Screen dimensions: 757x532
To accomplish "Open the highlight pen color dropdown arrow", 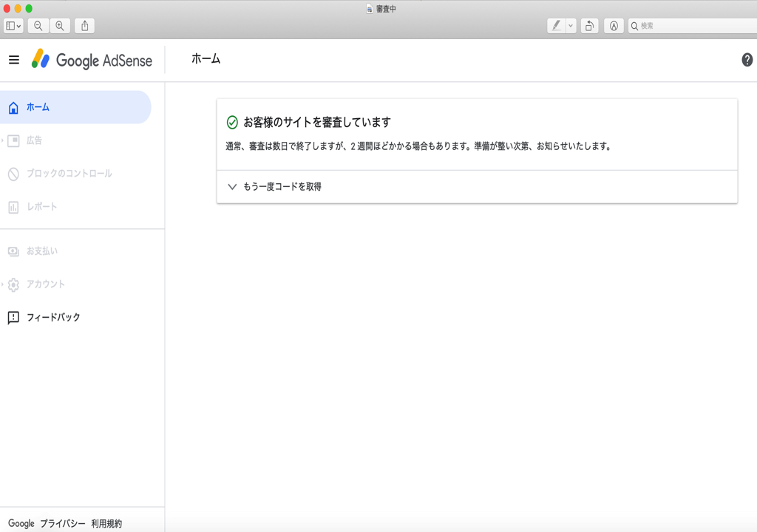I will click(571, 26).
